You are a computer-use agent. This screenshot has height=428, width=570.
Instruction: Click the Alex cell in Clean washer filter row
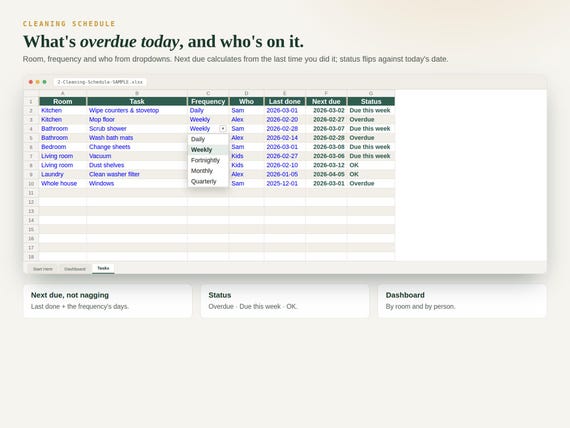pos(246,174)
